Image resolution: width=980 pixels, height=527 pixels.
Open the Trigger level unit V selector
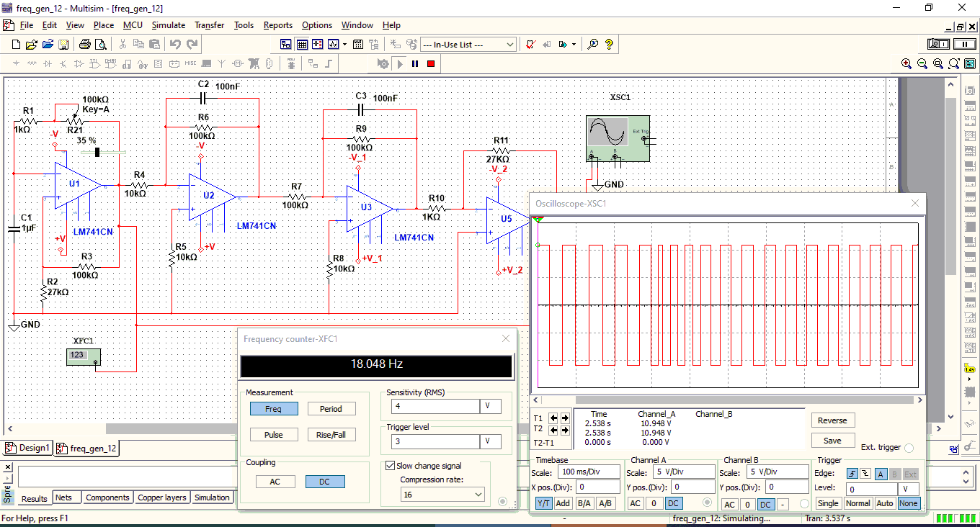(x=491, y=441)
